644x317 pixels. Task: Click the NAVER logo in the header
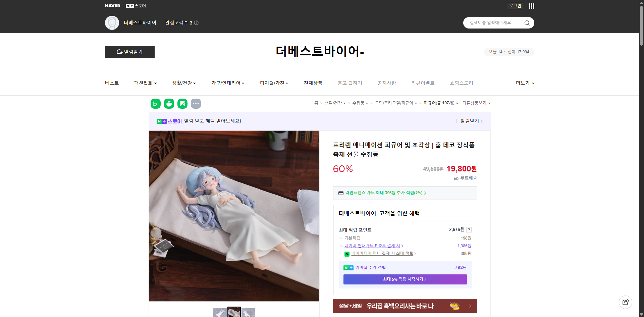pos(113,6)
